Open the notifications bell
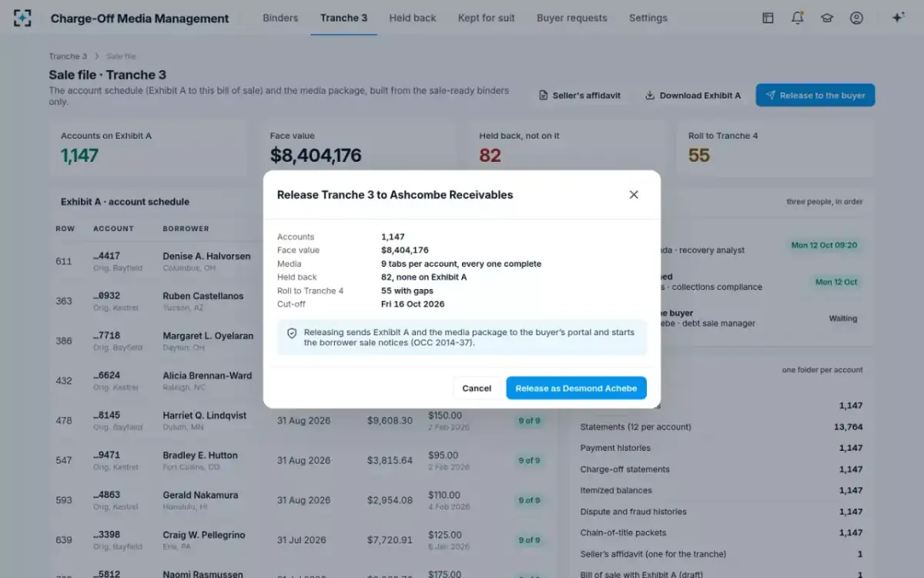The width and height of the screenshot is (924, 578). click(x=798, y=18)
